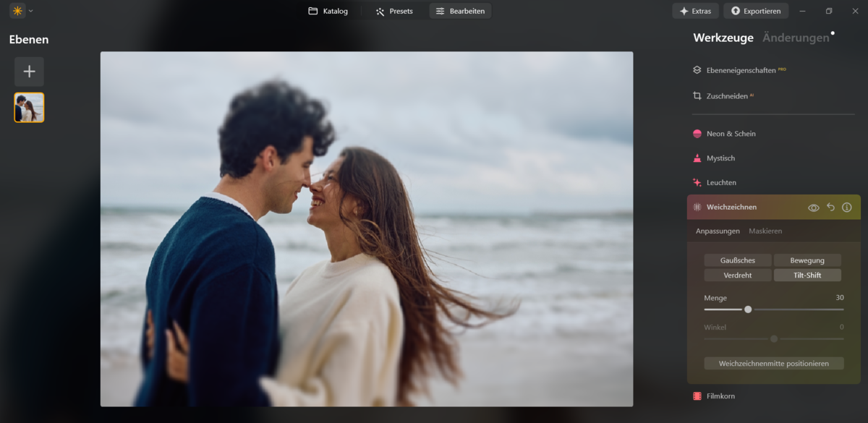Select the couple photo layer thumbnail

[29, 107]
